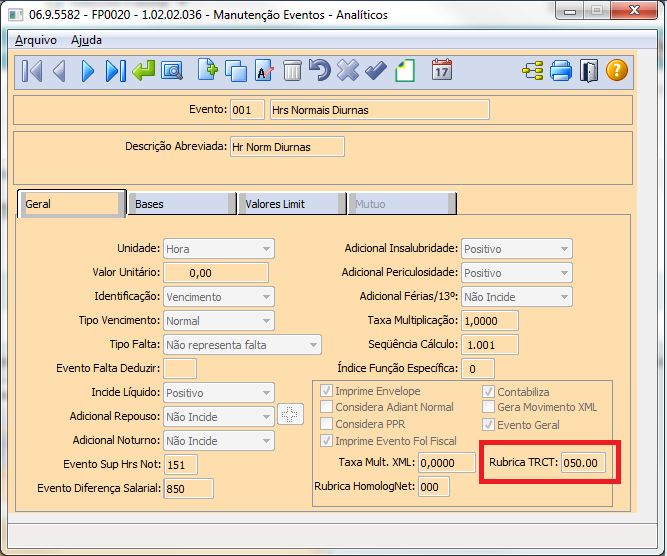
Task: Select the Geral tab
Action: (x=71, y=204)
